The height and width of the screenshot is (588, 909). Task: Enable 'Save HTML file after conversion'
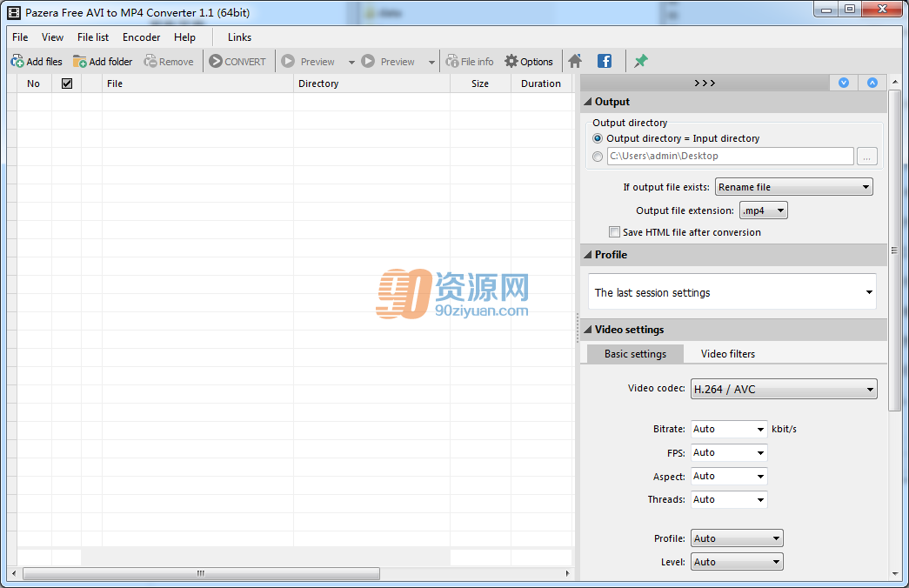[614, 232]
